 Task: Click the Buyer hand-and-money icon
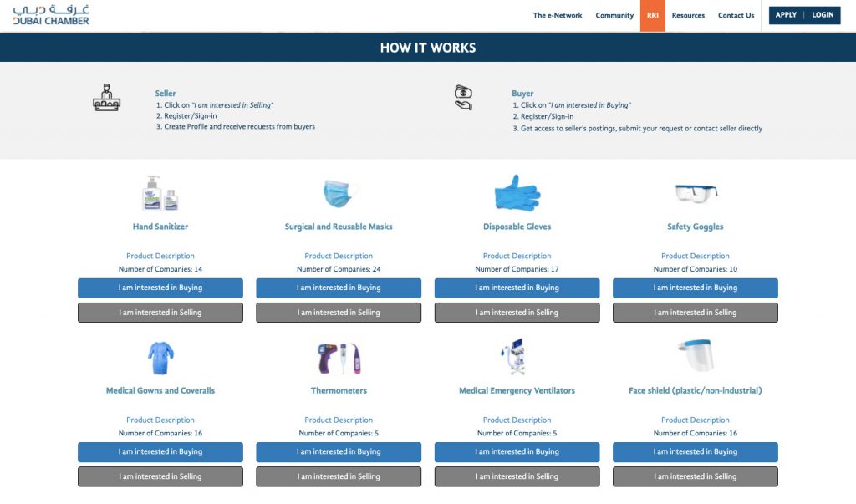point(463,98)
